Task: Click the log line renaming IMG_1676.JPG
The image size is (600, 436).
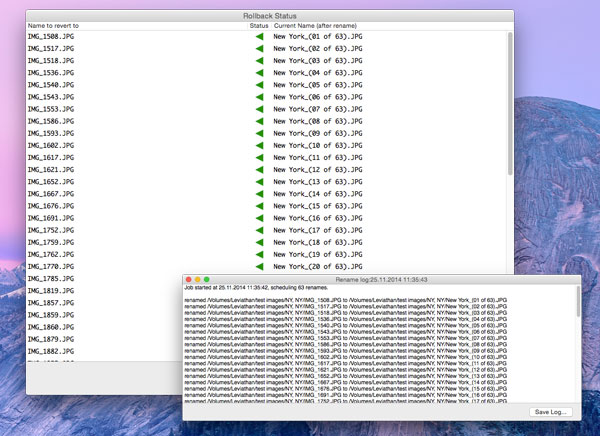Action: tap(346, 389)
